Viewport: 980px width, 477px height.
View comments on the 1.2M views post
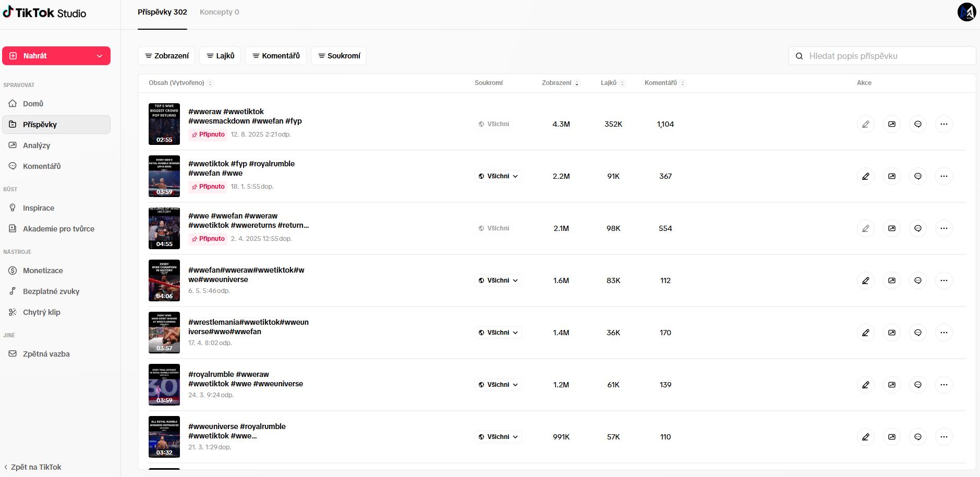click(918, 385)
